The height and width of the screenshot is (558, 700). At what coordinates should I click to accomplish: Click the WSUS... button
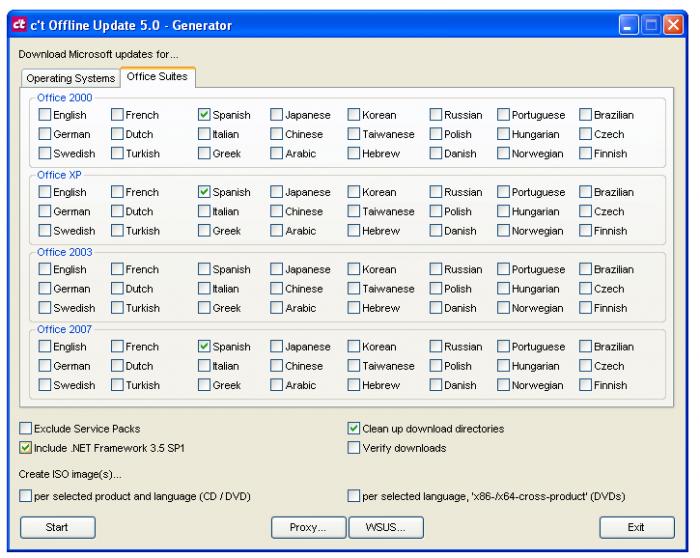pyautogui.click(x=385, y=527)
